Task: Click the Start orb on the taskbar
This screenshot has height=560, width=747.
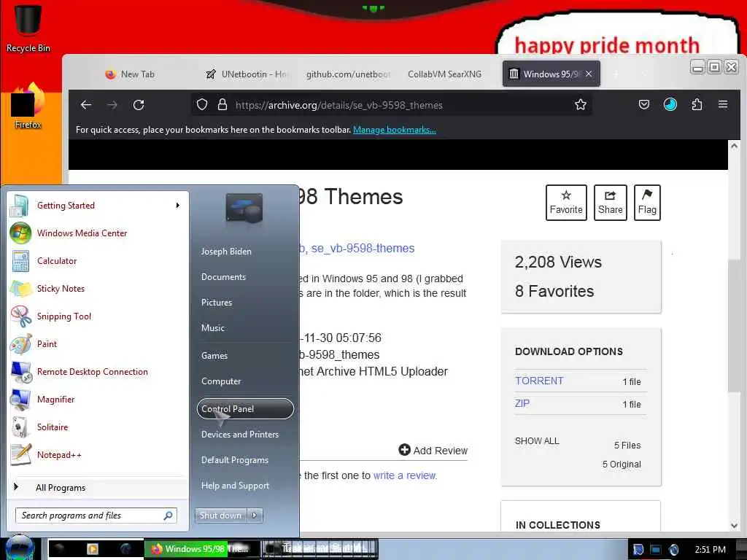Action: 20,548
